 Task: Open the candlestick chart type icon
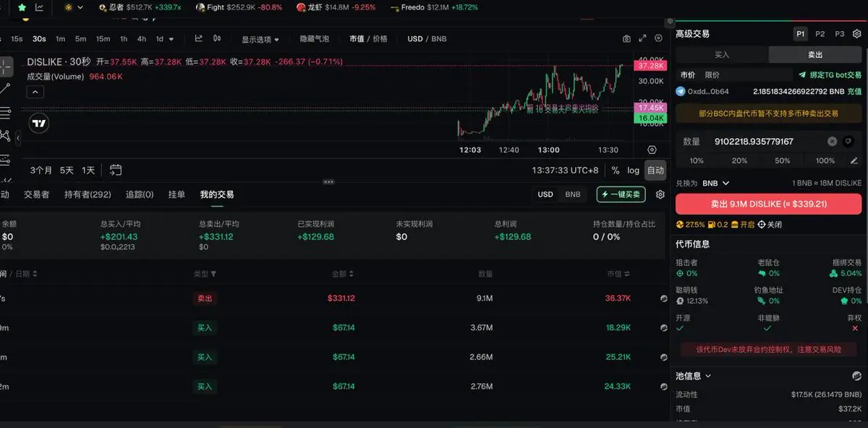coord(218,38)
